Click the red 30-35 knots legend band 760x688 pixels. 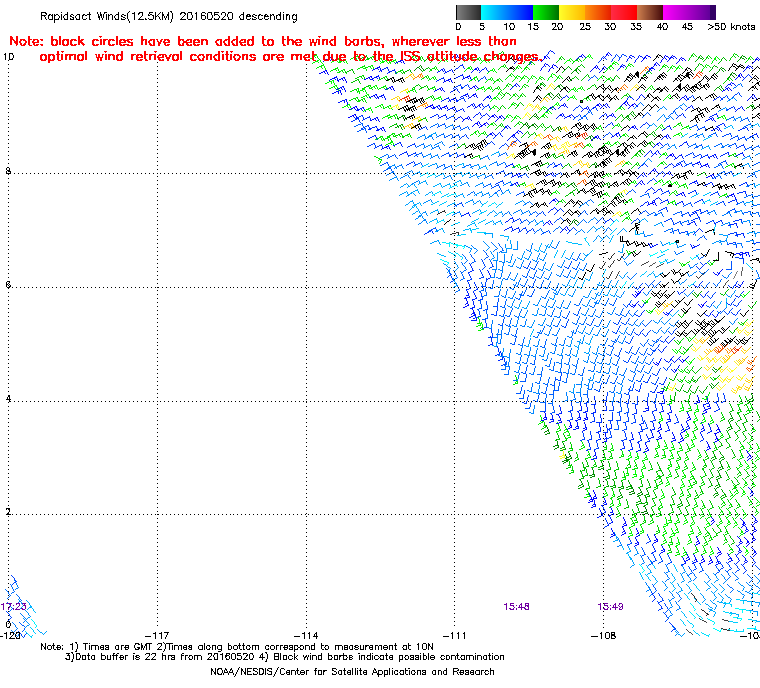click(x=623, y=12)
